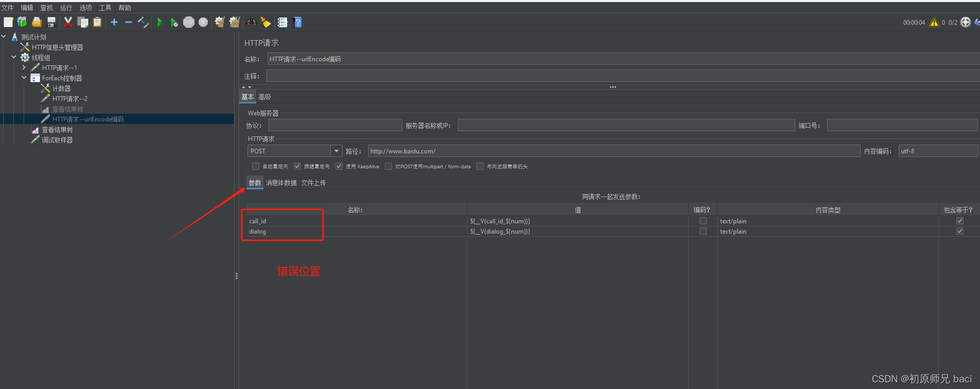The width and height of the screenshot is (980, 389).
Task: Start the test with green play icon
Action: pyautogui.click(x=159, y=22)
